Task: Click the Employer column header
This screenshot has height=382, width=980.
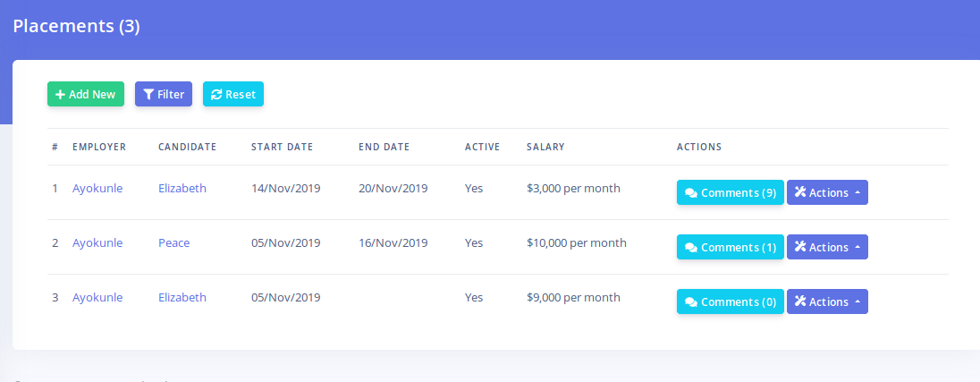Action: [99, 147]
